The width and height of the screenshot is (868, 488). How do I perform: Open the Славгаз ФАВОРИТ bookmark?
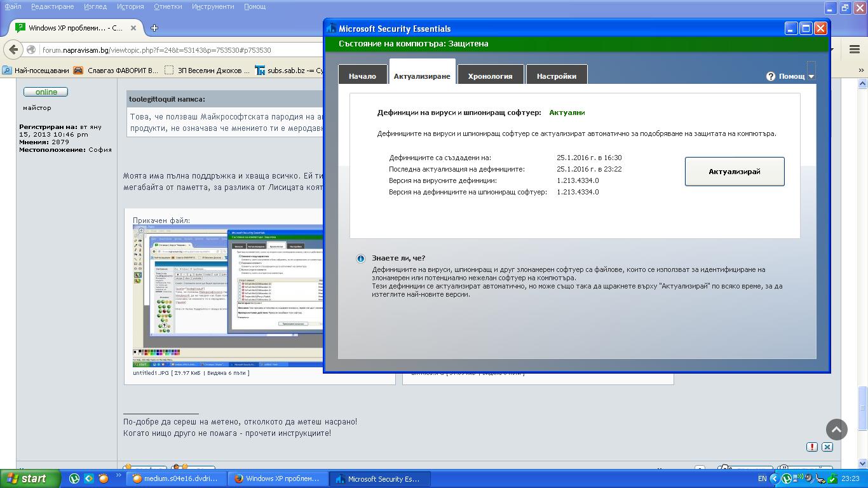point(116,71)
